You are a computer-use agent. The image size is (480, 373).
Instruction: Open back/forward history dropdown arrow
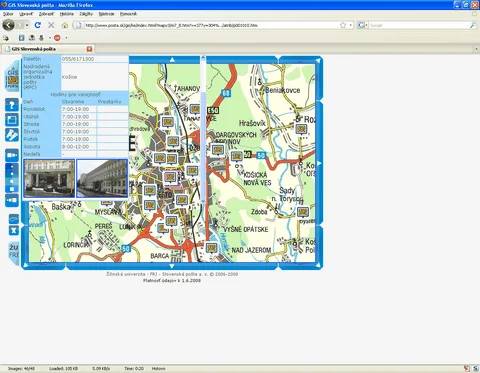[x=27, y=25]
